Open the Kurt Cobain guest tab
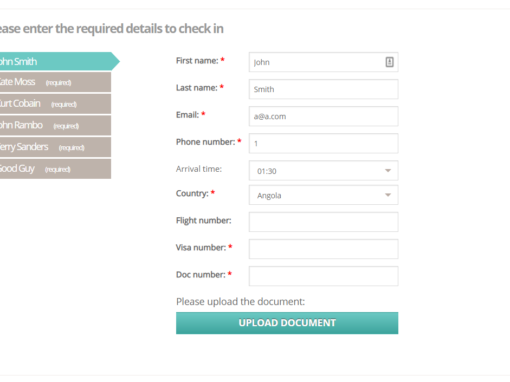This screenshot has width=510, height=382. point(55,104)
